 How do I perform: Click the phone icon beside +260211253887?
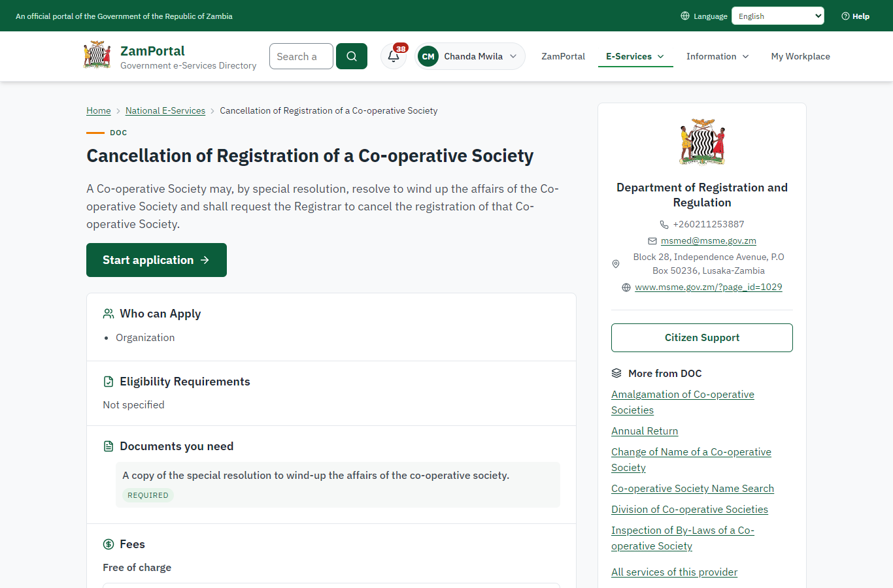point(664,224)
